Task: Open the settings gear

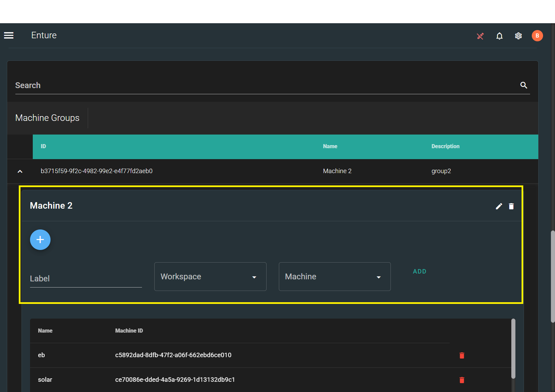Action: click(518, 36)
